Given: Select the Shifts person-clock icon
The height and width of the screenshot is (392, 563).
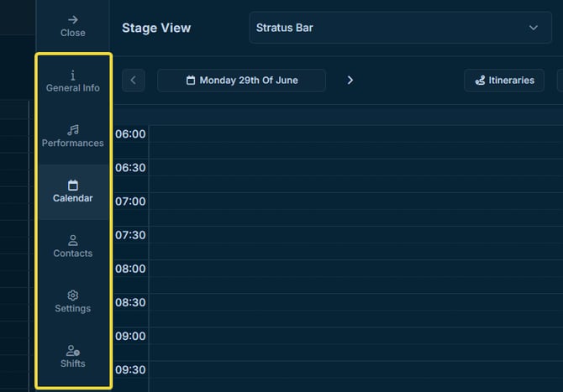Looking at the screenshot, I should tap(73, 351).
